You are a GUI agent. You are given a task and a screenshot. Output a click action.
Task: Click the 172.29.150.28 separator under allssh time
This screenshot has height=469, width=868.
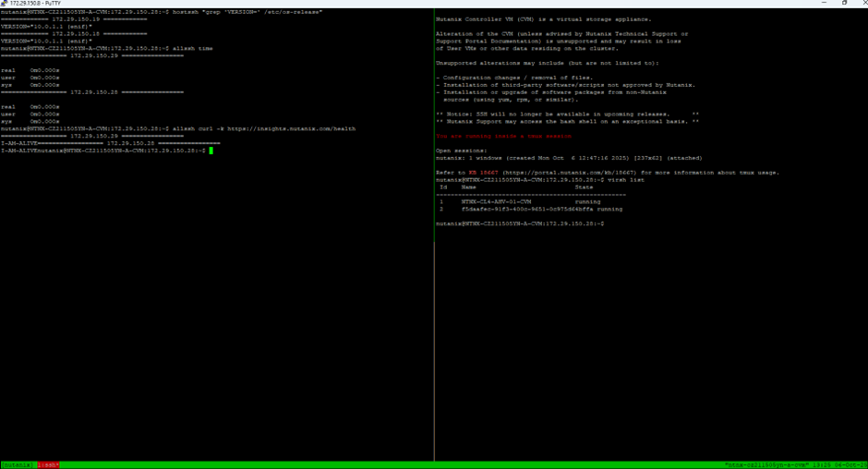92,92
